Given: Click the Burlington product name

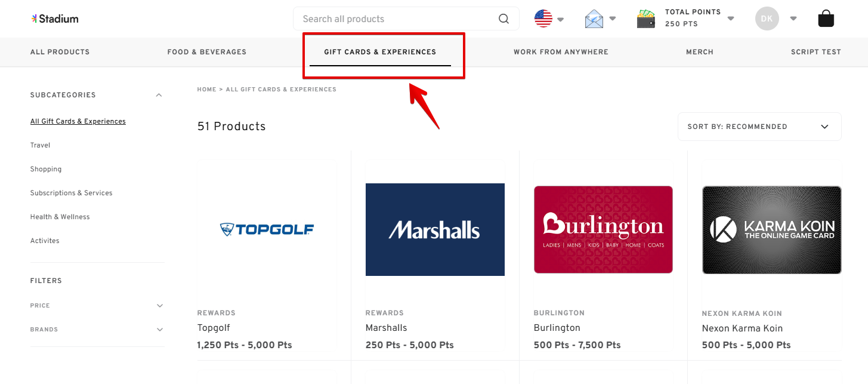Looking at the screenshot, I should [557, 328].
